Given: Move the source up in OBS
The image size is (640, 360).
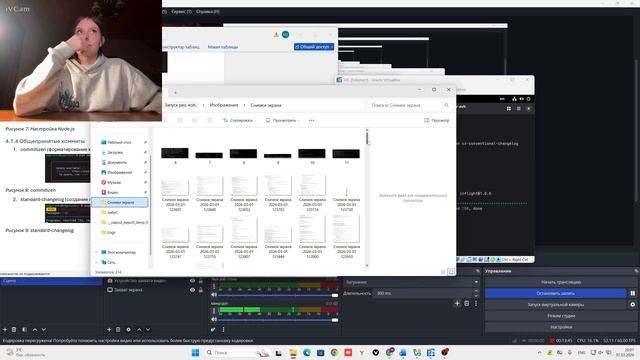Looking at the screenshot, I should (139, 329).
